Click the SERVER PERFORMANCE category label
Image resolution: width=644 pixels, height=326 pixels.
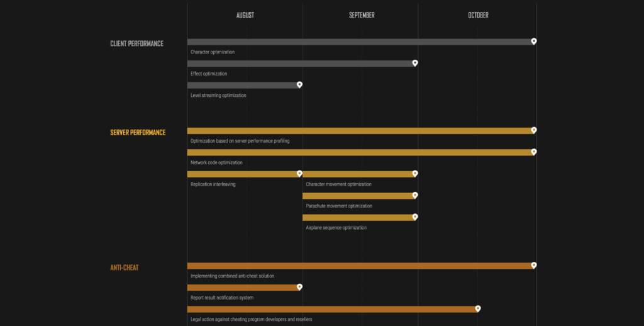[x=138, y=132]
